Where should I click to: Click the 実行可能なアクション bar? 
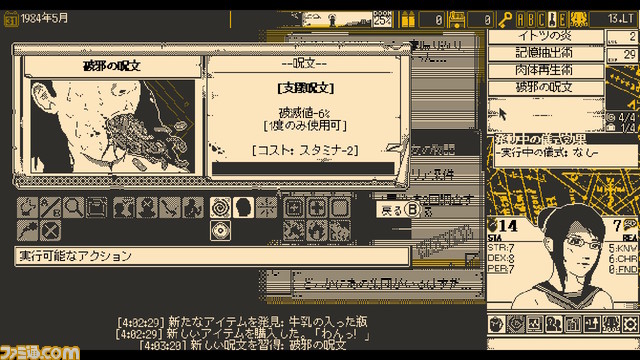point(212,256)
